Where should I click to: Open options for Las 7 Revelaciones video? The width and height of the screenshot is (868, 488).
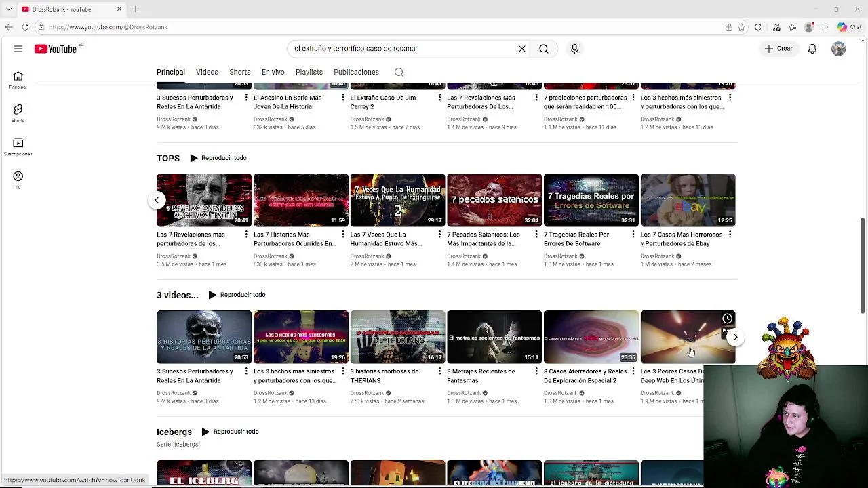click(x=245, y=235)
